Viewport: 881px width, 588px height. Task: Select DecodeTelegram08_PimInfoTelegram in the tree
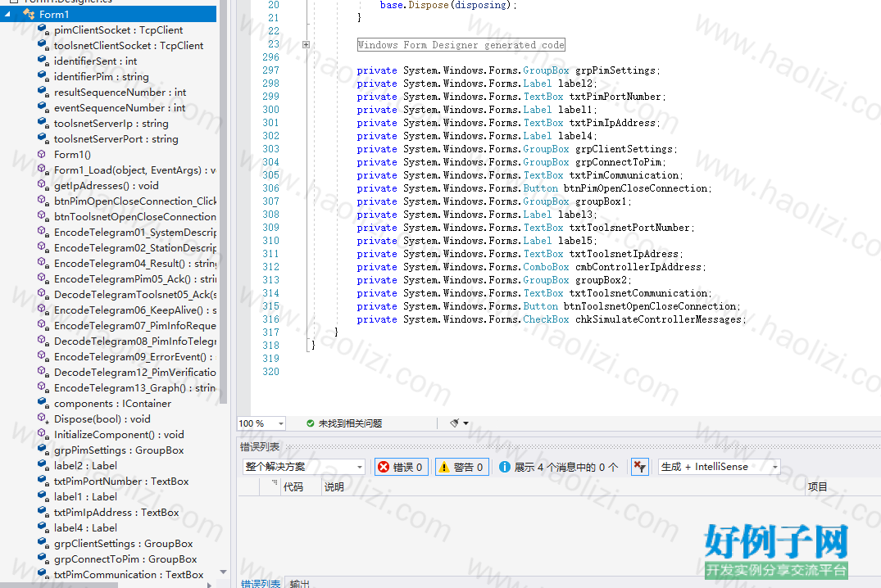[135, 341]
